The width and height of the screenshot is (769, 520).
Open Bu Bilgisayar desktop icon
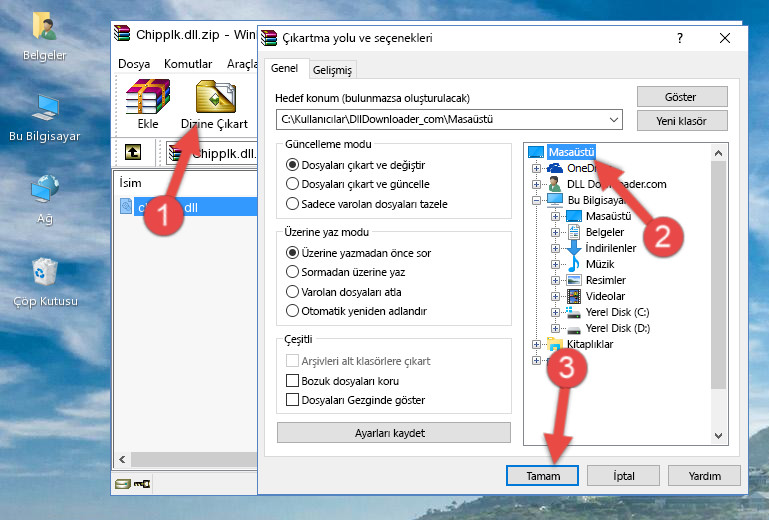click(x=45, y=118)
